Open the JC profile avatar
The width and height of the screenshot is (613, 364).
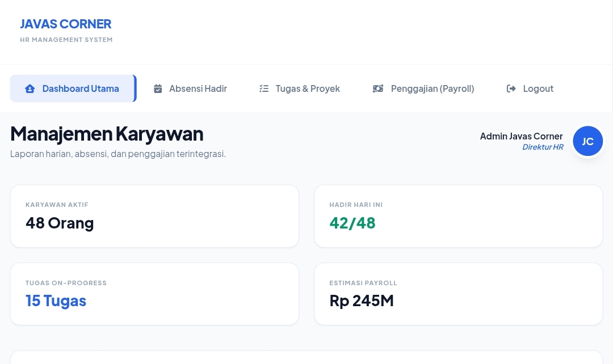587,141
